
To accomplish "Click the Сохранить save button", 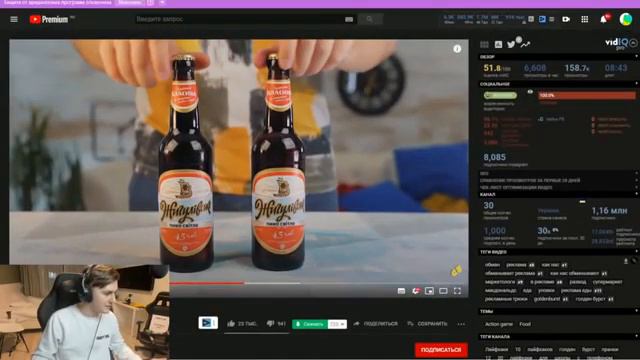I will (x=427, y=324).
